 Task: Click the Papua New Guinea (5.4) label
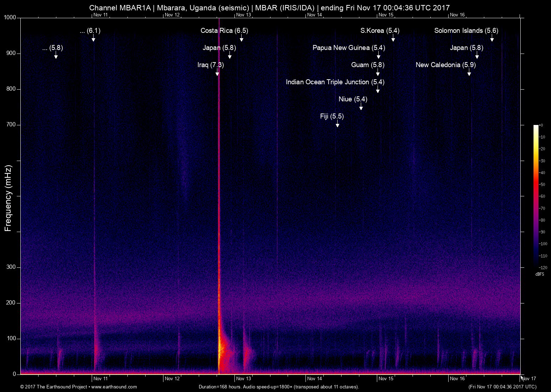(x=349, y=47)
